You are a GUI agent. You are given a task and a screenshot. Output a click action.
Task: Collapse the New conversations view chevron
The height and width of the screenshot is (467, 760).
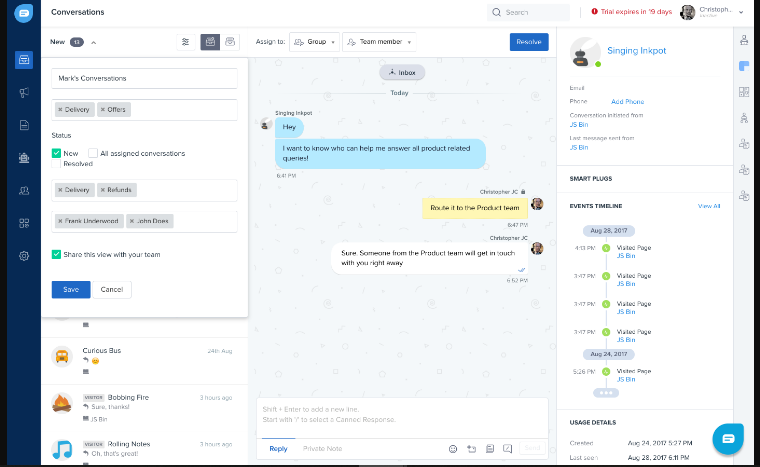pyautogui.click(x=94, y=43)
